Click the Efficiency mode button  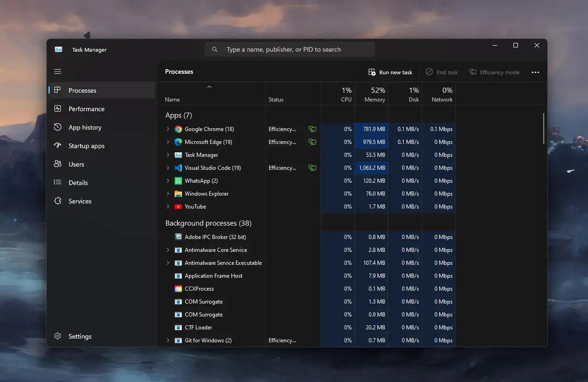tap(494, 72)
